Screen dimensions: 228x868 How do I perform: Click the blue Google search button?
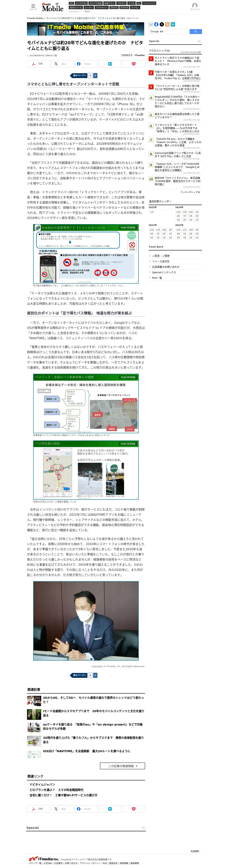(x=195, y=31)
